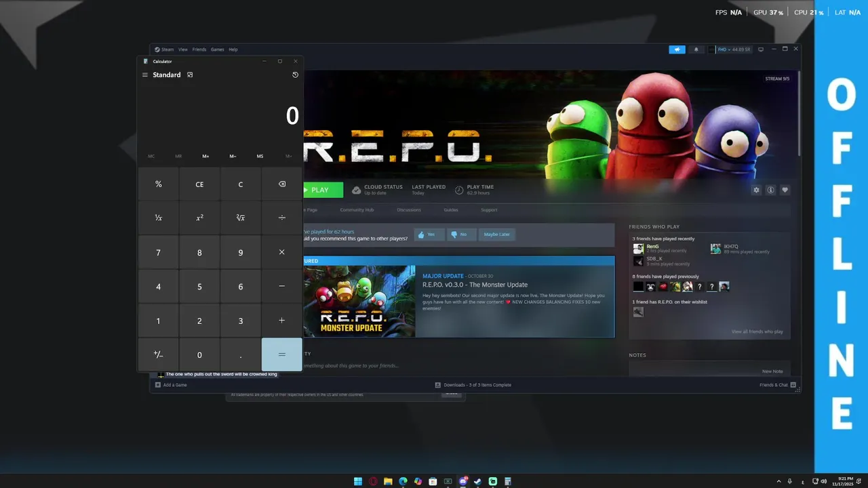Open Calculator history panel icon
The width and height of the screenshot is (868, 488).
tap(295, 75)
